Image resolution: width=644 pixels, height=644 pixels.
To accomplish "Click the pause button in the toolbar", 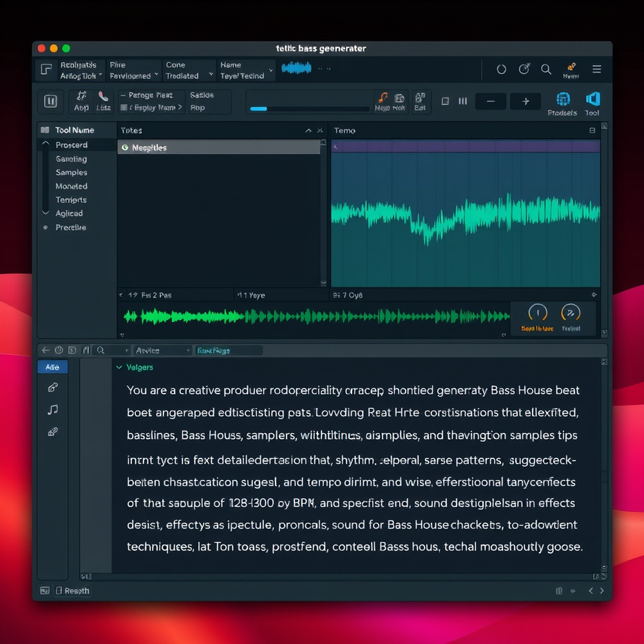I will pos(50,101).
